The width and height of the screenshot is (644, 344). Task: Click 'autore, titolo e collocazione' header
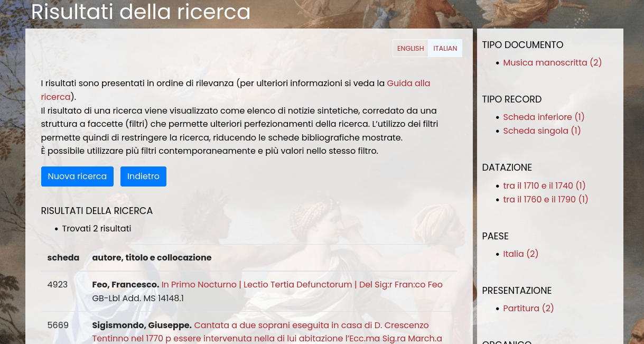point(152,257)
